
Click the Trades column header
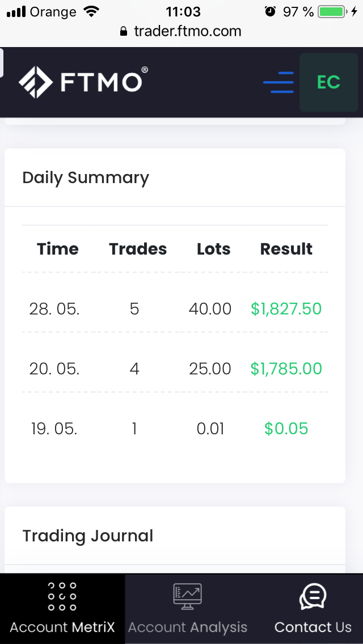(x=138, y=249)
